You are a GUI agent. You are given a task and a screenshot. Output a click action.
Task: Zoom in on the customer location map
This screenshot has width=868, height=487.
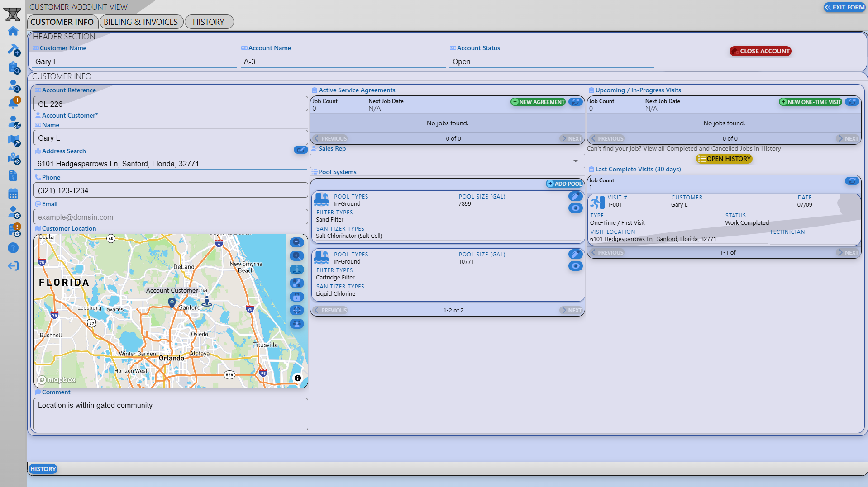pos(296,256)
